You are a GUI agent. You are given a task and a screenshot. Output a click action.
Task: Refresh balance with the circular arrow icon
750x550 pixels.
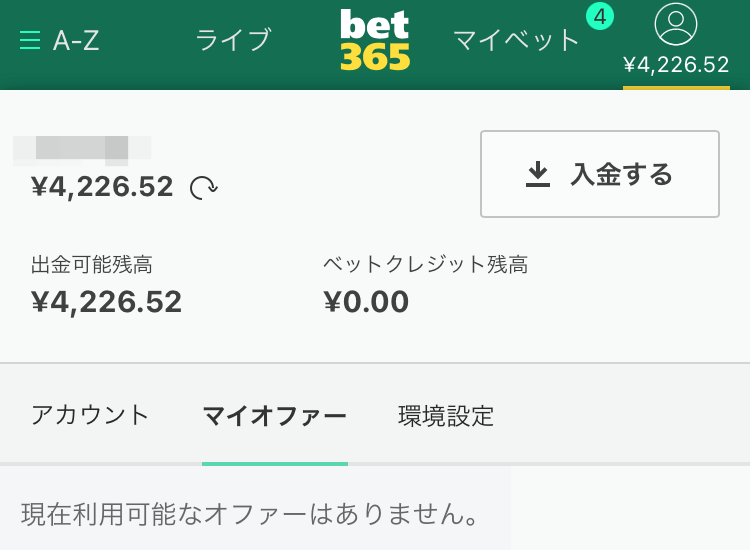(x=204, y=188)
